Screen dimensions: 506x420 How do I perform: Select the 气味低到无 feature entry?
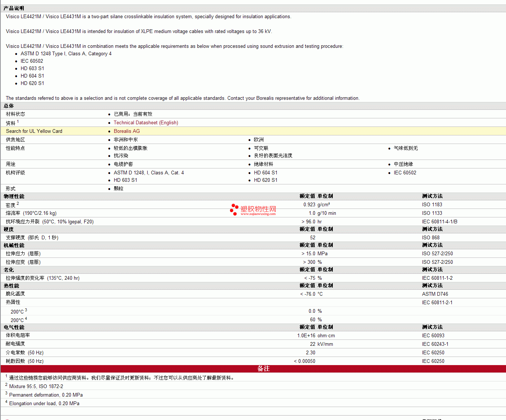406,148
